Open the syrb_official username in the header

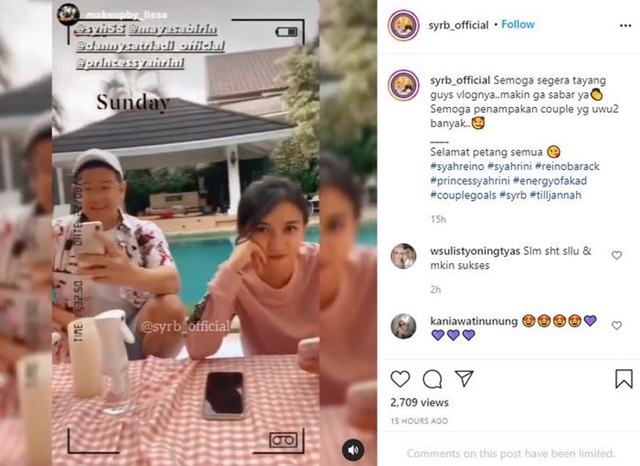click(x=458, y=25)
